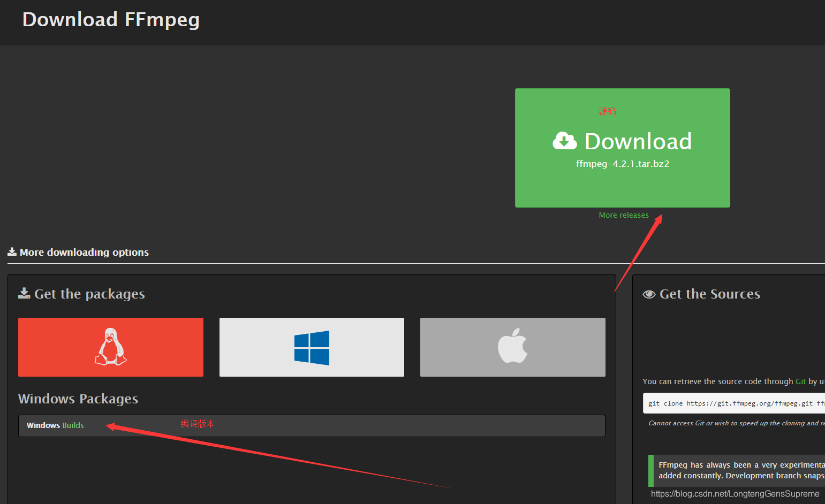Click the download icon beside Get the packages
This screenshot has height=504, width=825.
pyautogui.click(x=24, y=293)
